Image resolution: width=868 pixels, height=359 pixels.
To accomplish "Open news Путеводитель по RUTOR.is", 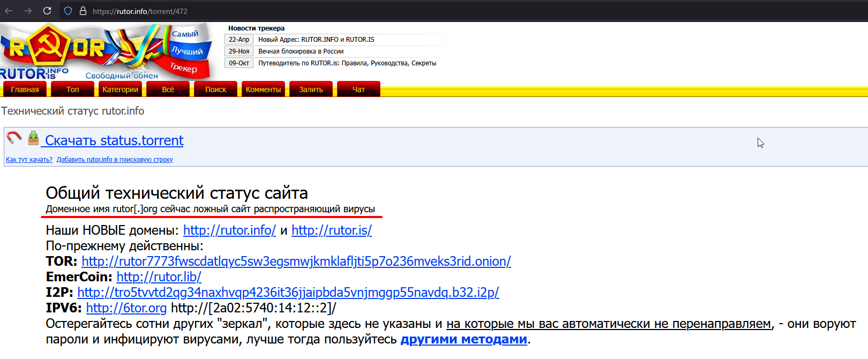I will tap(347, 63).
